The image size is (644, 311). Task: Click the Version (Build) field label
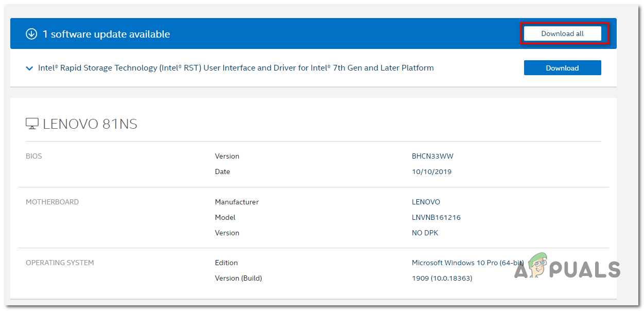coord(238,278)
